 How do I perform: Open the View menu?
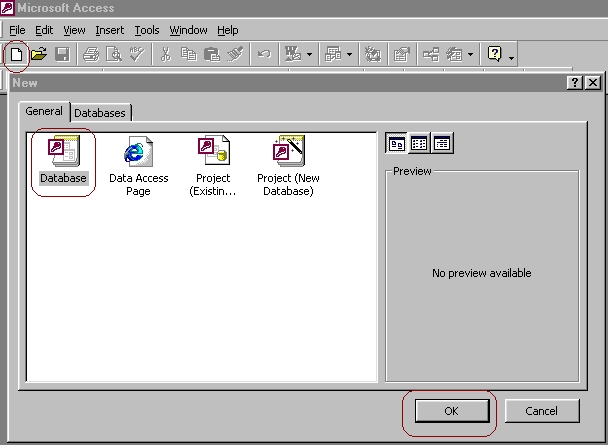point(74,30)
